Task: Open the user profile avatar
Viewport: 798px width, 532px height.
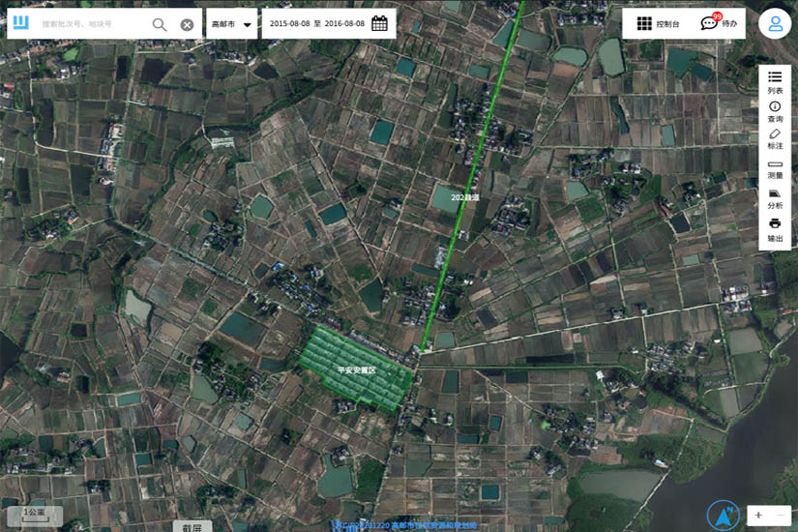Action: click(x=775, y=24)
